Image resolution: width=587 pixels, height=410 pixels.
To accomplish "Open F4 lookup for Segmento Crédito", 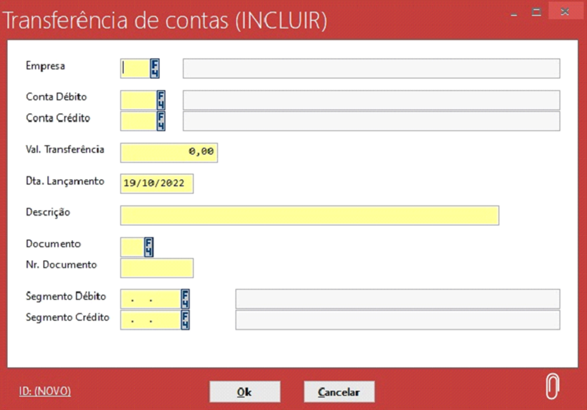I will [x=185, y=320].
